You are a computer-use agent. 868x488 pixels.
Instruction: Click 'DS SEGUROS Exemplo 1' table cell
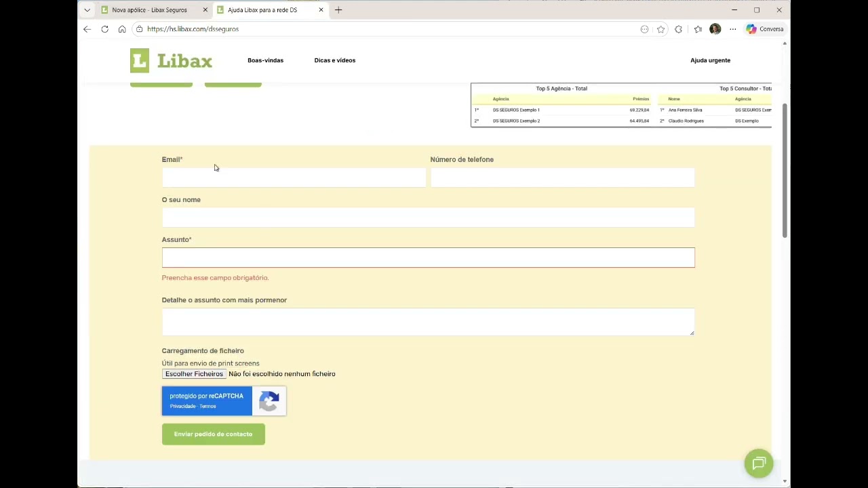click(x=516, y=110)
